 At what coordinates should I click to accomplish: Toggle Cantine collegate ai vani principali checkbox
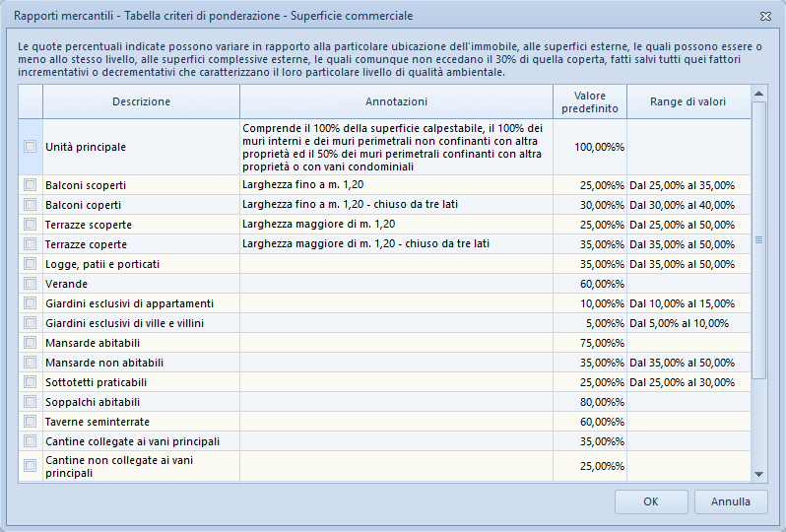tap(31, 440)
